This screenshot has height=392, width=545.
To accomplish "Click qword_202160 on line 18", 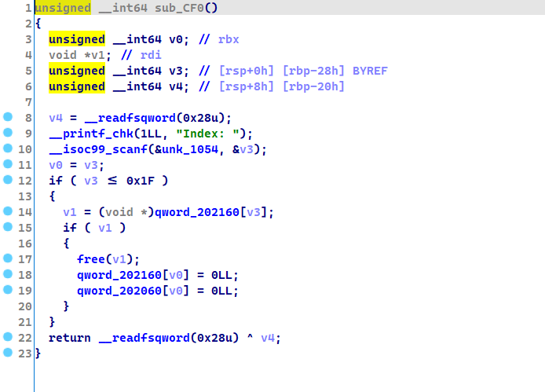I will click(119, 275).
